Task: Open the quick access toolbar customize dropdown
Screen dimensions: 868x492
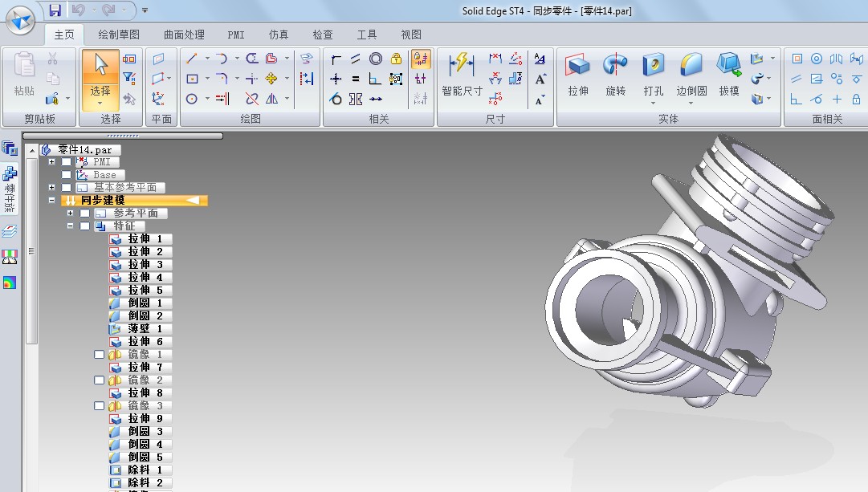Action: 145,10
